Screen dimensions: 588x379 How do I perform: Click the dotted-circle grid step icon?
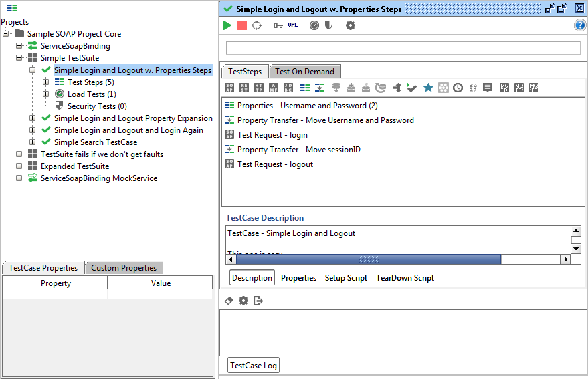[x=444, y=88]
